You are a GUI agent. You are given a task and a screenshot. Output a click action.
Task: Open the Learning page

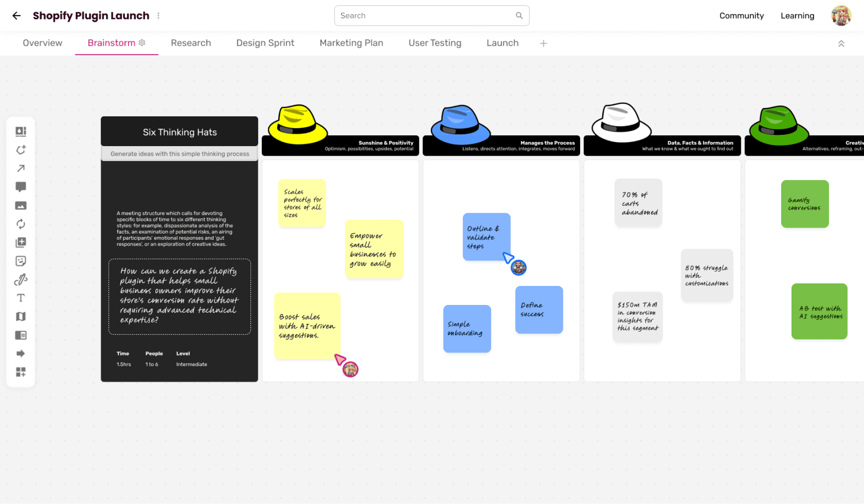click(797, 15)
